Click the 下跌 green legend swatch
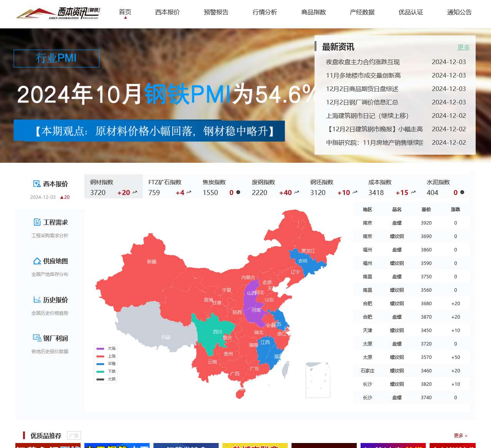Screen dimensions: 491x448 point(100,372)
